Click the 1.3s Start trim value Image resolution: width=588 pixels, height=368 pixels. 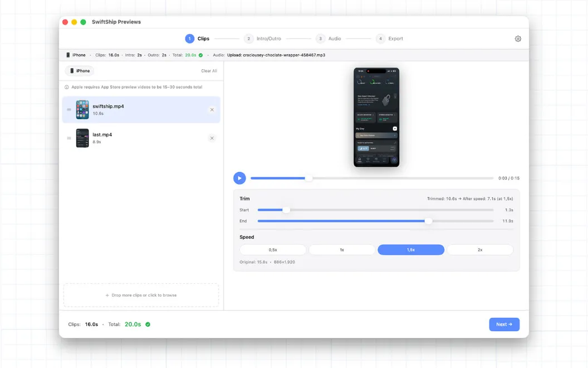(509, 210)
